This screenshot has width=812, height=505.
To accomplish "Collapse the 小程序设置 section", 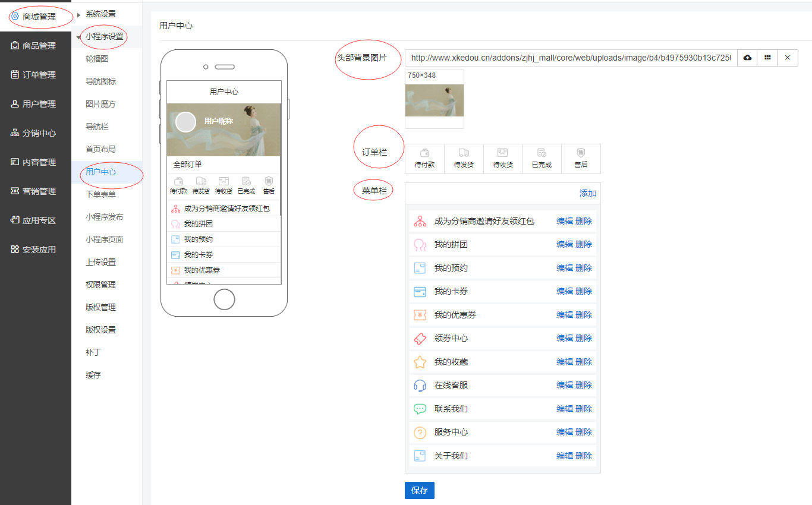I will point(104,36).
